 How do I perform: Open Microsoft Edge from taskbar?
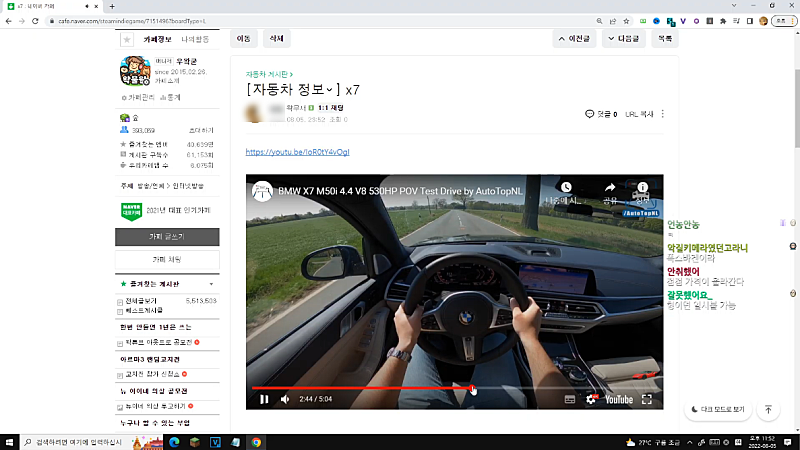pyautogui.click(x=174, y=442)
